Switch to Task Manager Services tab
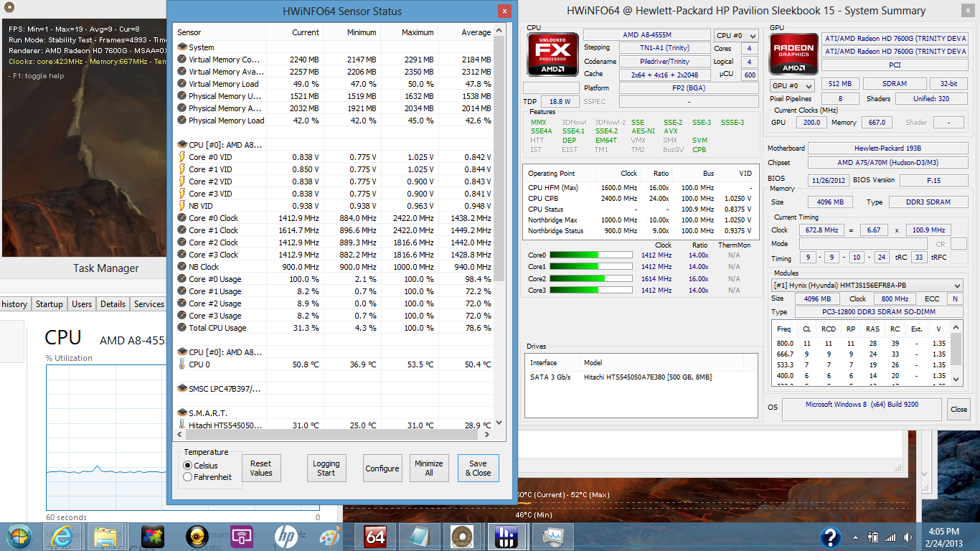Viewport: 980px width, 551px height. (149, 304)
